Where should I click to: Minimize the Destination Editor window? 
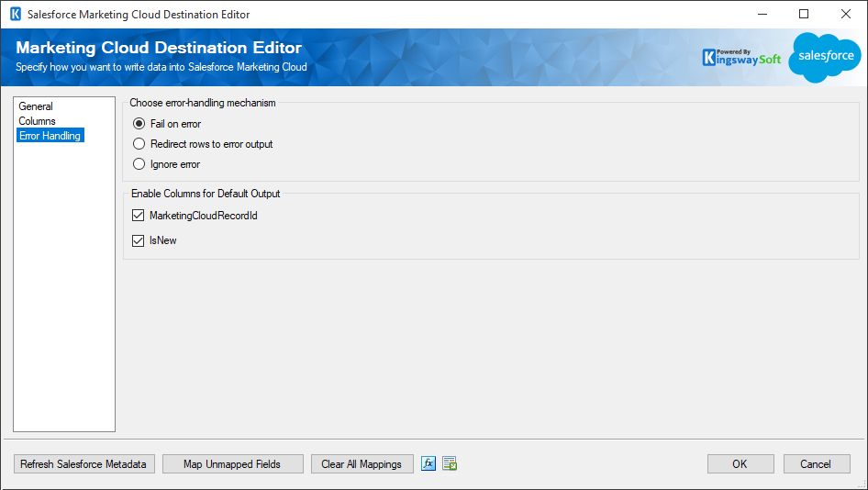[762, 14]
